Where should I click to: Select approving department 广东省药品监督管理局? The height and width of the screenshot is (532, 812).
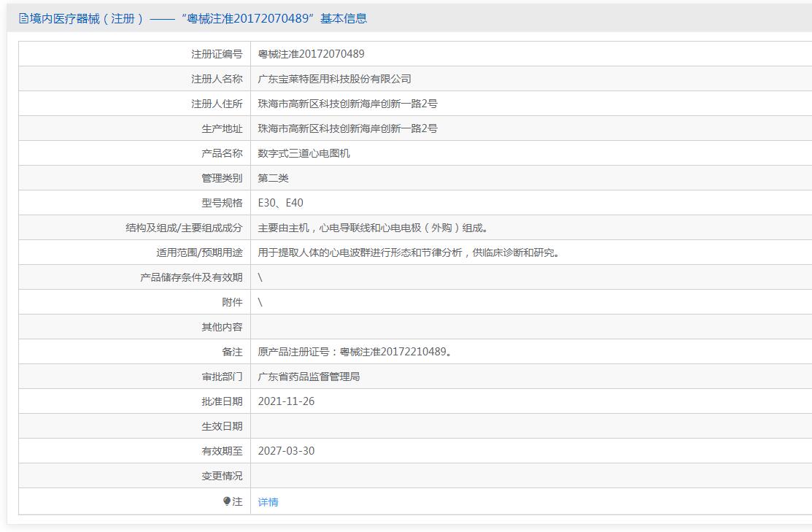tap(309, 377)
